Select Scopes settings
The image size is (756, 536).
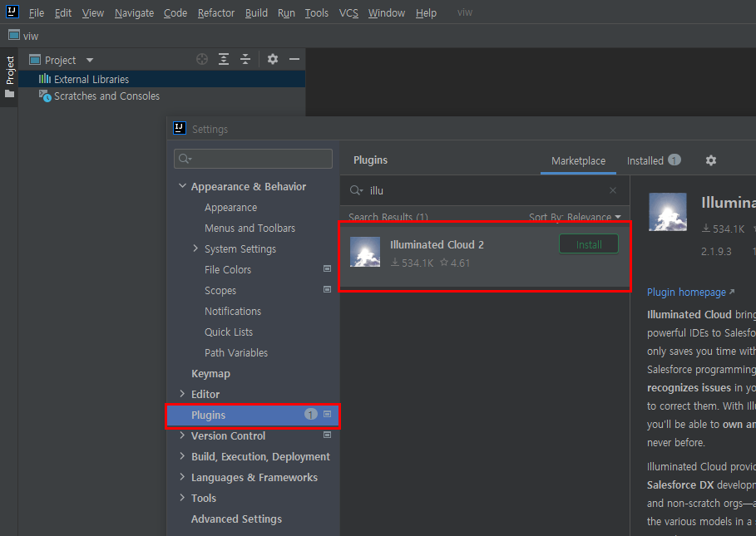click(220, 290)
